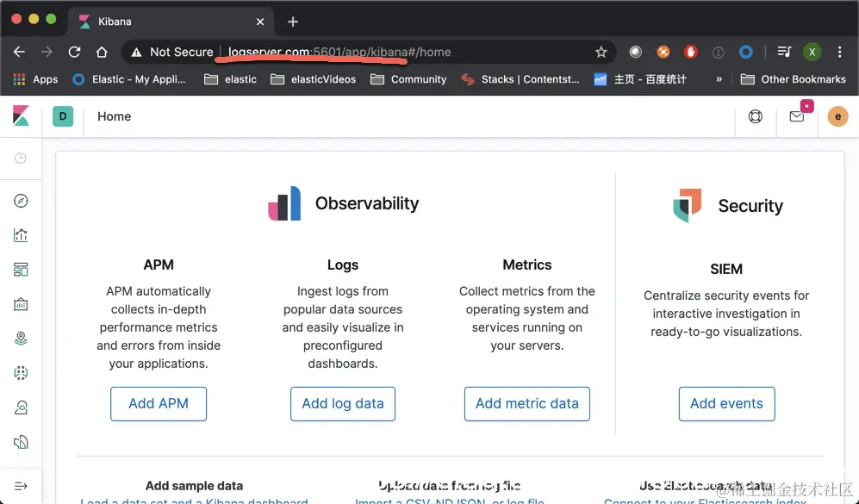Click the Add events button
The height and width of the screenshot is (504, 859).
pyautogui.click(x=726, y=404)
